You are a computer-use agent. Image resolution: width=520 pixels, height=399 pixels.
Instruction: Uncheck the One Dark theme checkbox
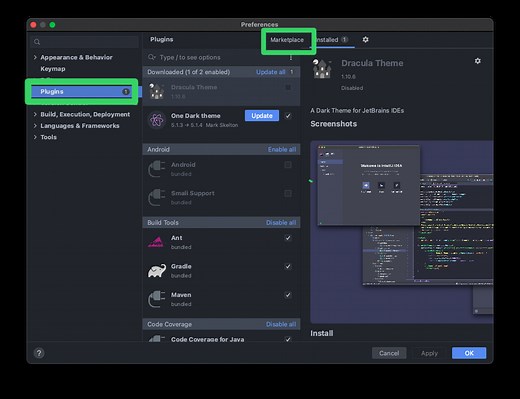(288, 116)
